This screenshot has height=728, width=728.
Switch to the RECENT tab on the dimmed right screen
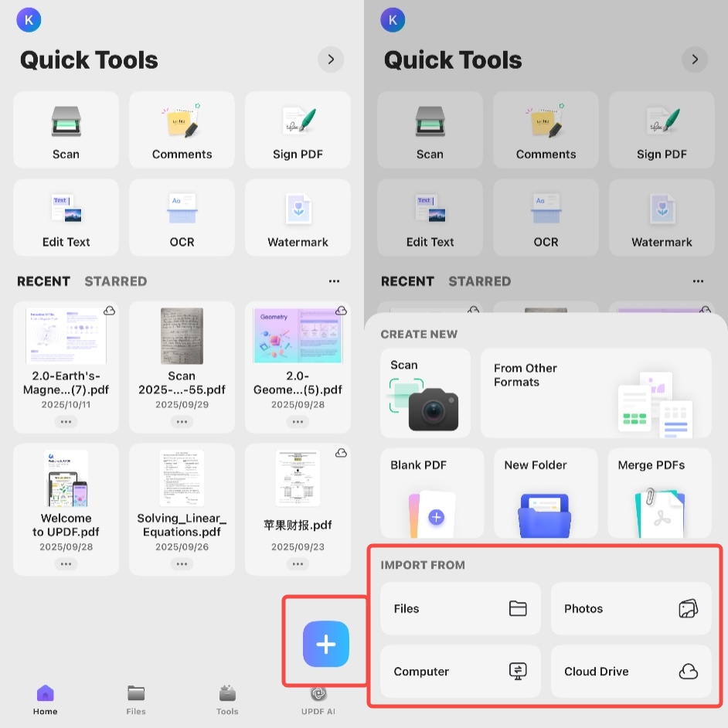(x=407, y=281)
